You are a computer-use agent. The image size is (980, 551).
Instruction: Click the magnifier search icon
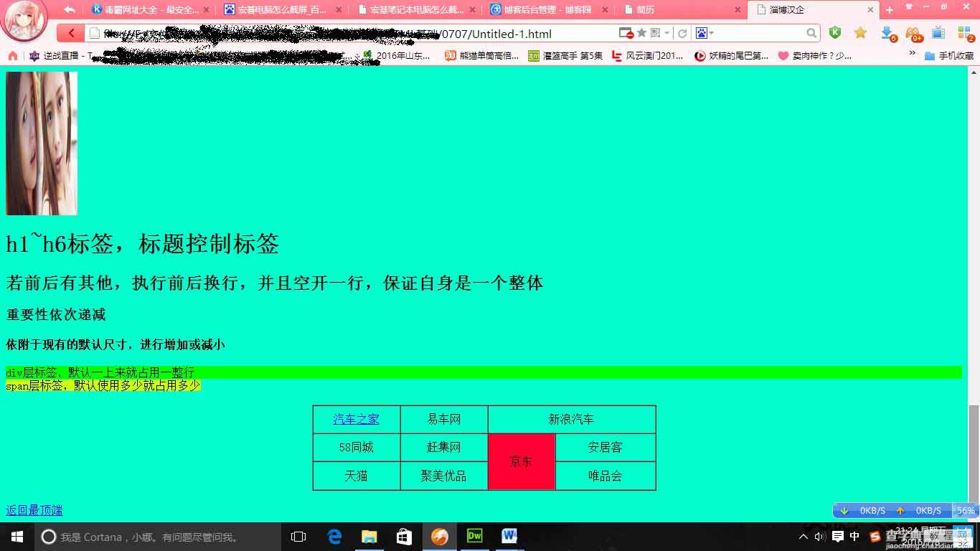coord(811,33)
